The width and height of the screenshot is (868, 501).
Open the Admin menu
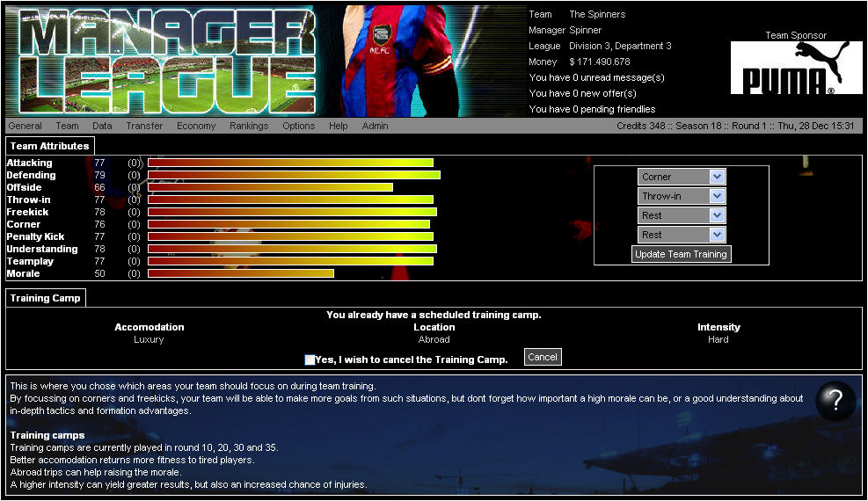click(x=375, y=126)
